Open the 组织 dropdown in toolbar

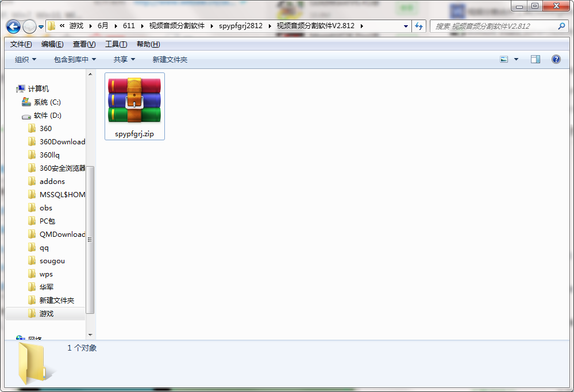coord(26,59)
